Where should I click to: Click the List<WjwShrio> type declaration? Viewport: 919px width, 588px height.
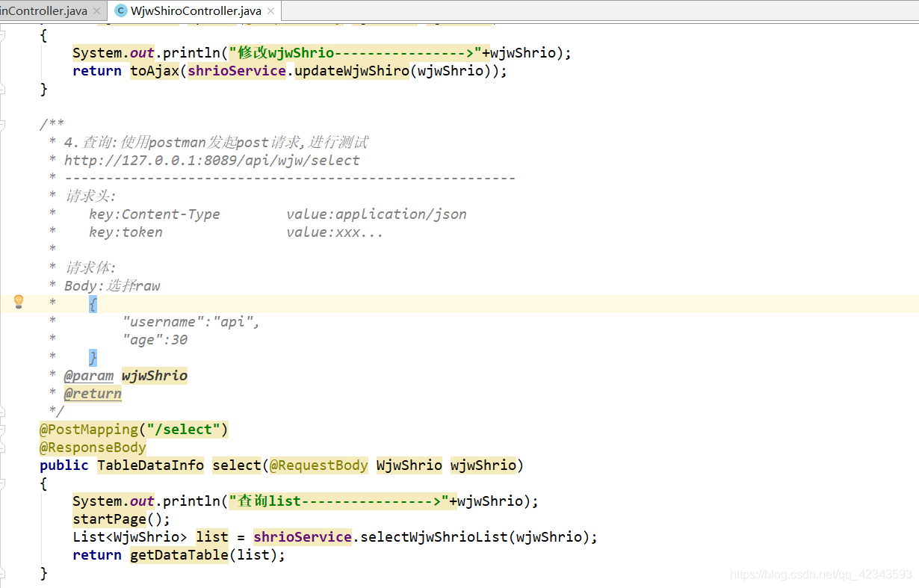click(130, 537)
